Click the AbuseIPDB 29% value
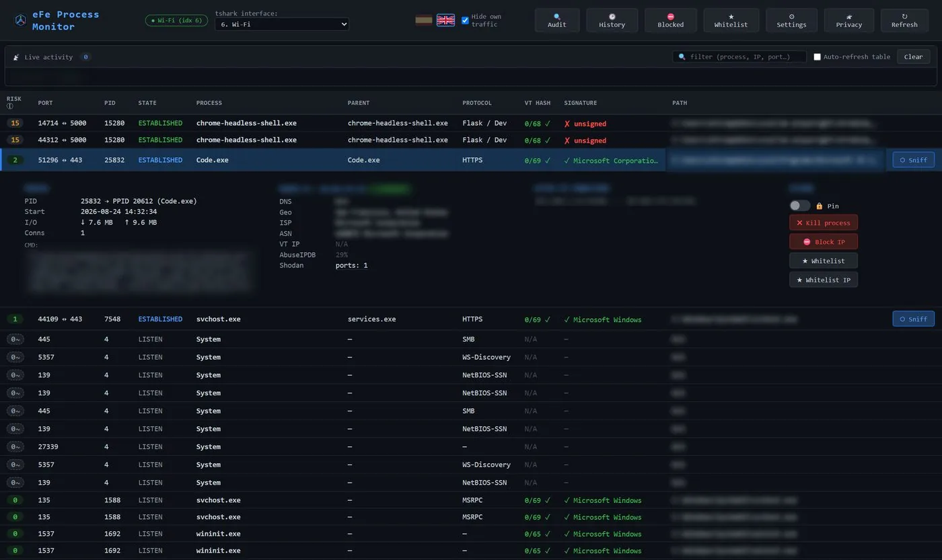Screen dimensions: 942x560 (341, 255)
